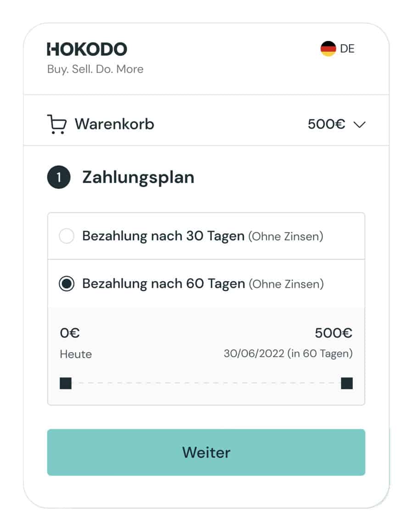Open the DE language selector

(x=338, y=49)
